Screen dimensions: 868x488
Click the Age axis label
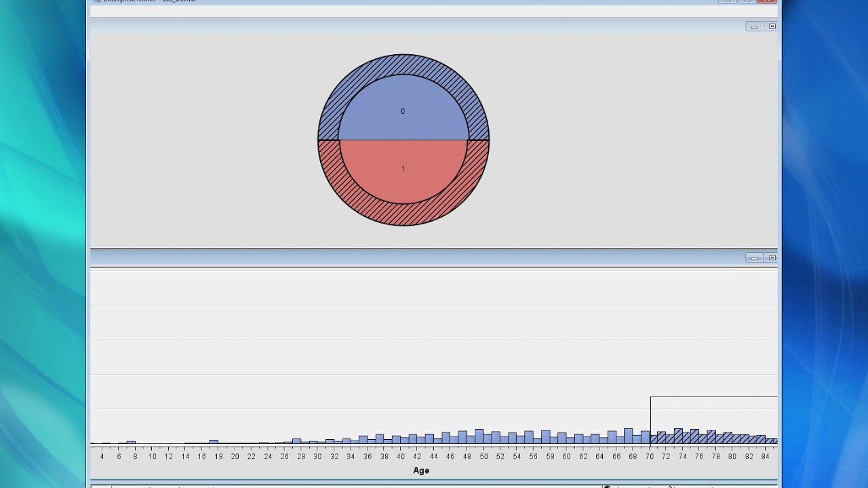[421, 470]
